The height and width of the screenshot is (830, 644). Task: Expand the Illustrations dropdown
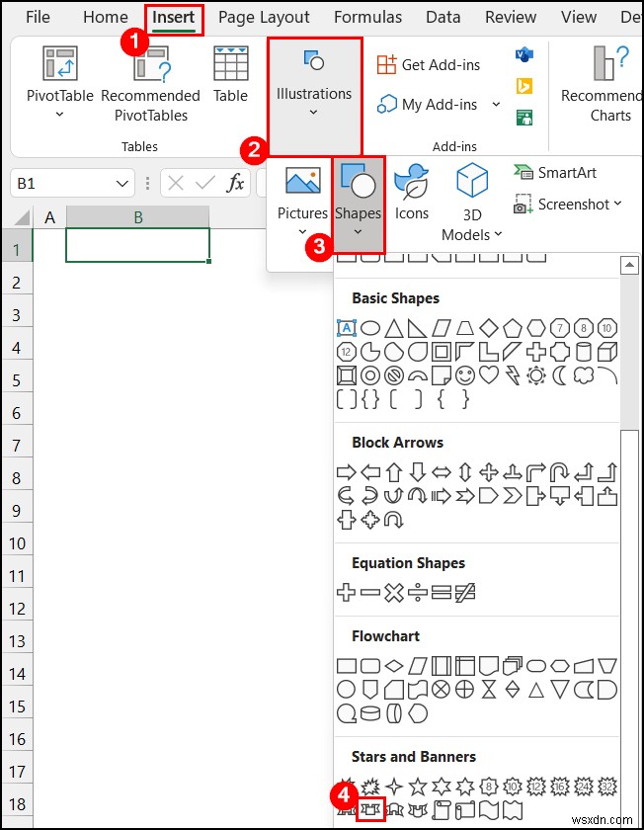point(314,96)
